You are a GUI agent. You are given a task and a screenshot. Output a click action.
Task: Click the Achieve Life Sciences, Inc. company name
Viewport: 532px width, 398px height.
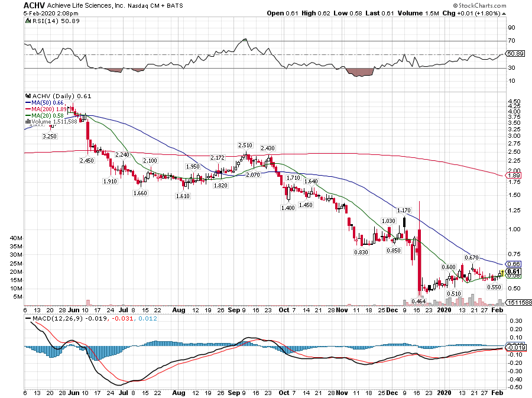[x=86, y=5]
